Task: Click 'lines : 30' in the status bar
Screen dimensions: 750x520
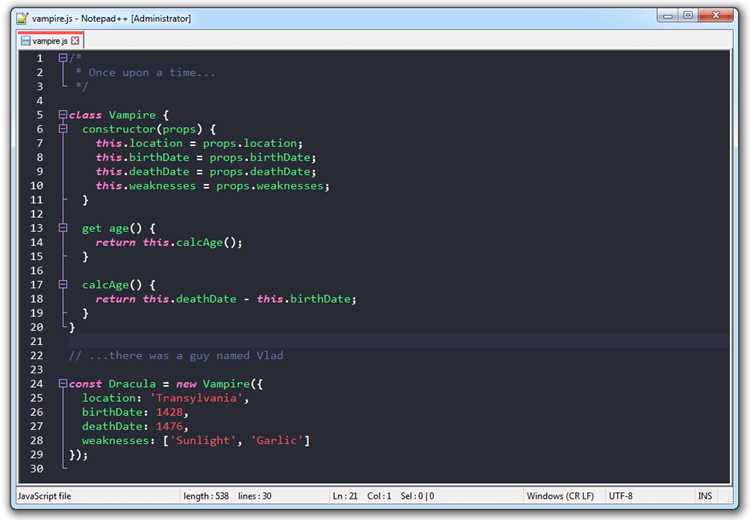Action: 254,496
